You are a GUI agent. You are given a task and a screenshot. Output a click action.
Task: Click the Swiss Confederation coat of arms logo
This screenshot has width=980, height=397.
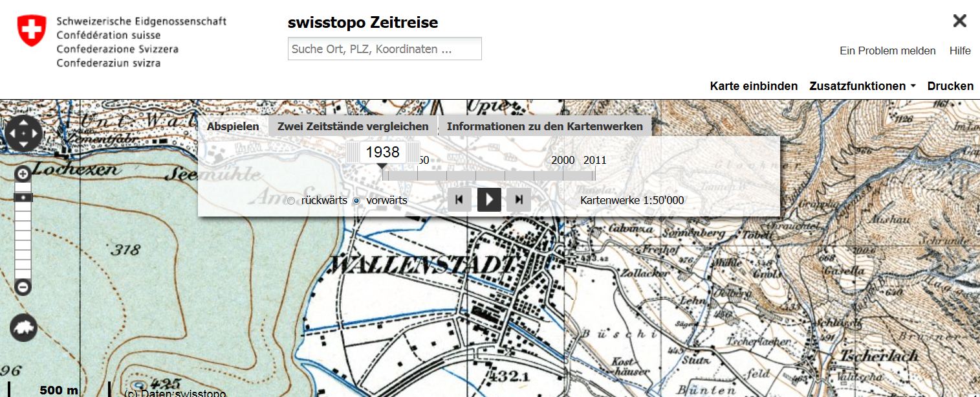click(32, 31)
